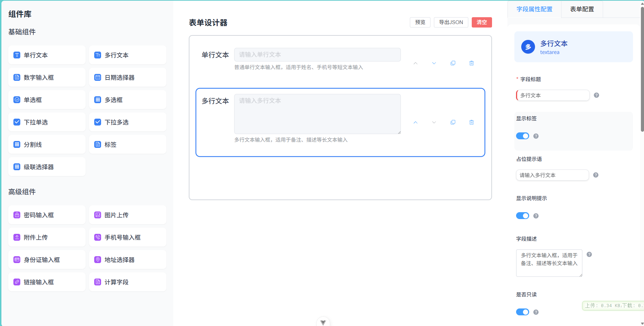The height and width of the screenshot is (326, 644).
Task: Toggle the 显示说明提示 switch
Action: 522,216
